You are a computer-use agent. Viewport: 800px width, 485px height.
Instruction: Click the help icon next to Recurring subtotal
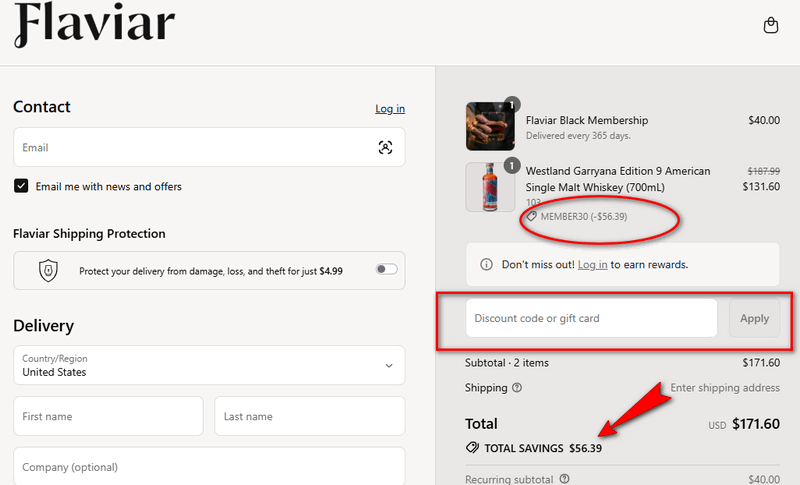565,479
